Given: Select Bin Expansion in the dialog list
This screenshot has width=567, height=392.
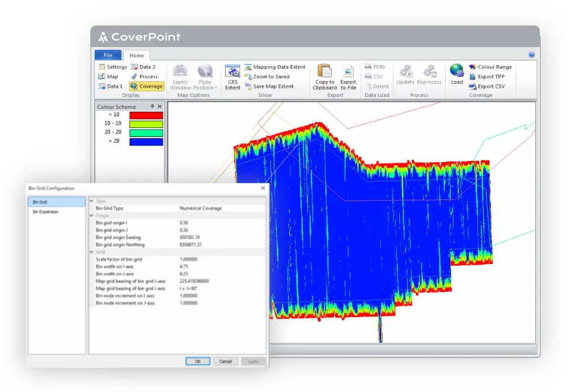Looking at the screenshot, I should pyautogui.click(x=45, y=212).
